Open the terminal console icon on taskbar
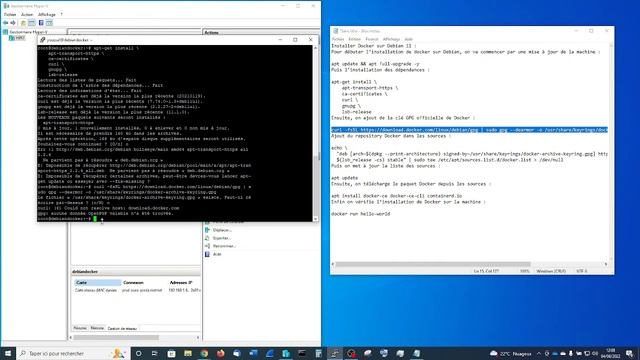 click(x=302, y=353)
